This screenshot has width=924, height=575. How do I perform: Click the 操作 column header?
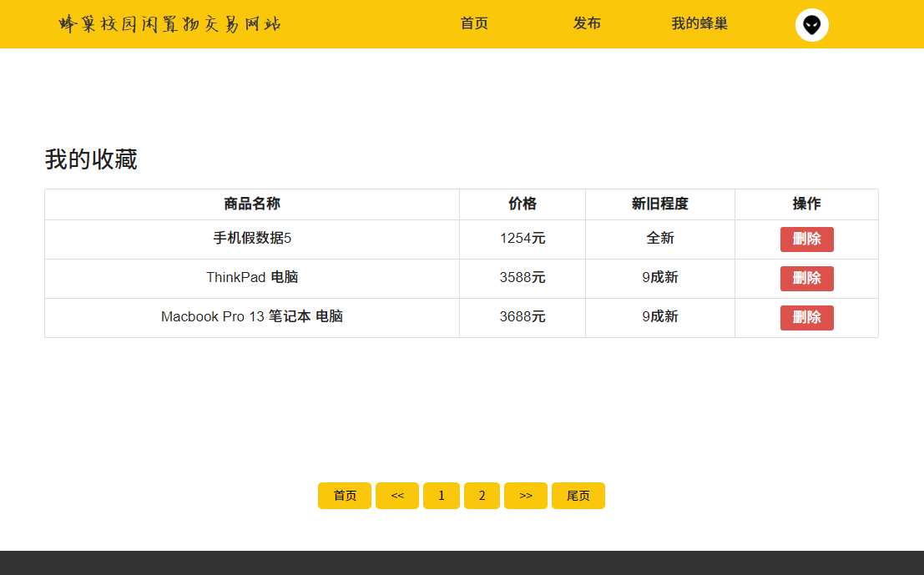(x=807, y=204)
